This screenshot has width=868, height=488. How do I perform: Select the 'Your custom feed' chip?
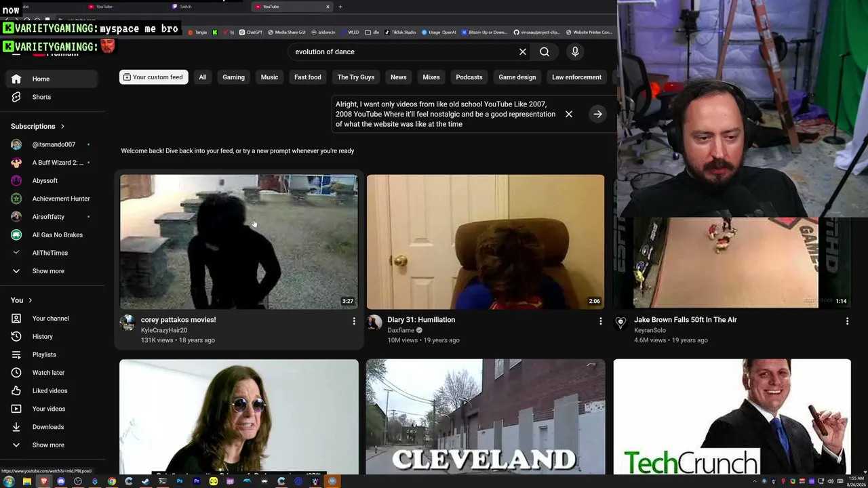click(x=154, y=77)
